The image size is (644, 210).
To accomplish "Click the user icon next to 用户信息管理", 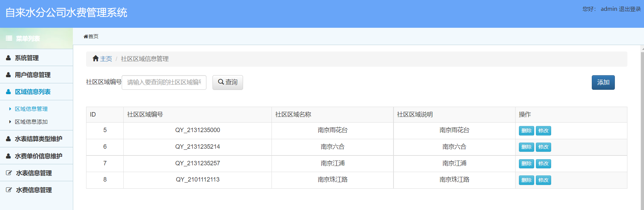I will click(8, 75).
